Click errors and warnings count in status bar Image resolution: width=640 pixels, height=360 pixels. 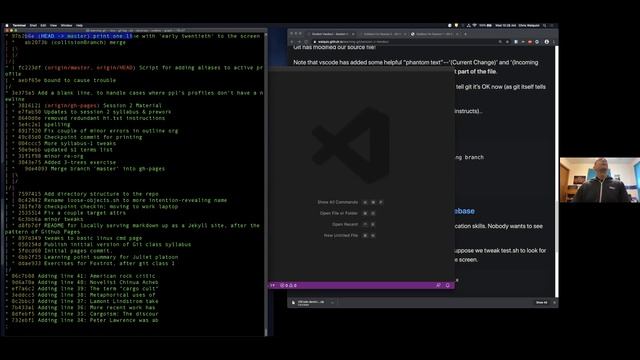coord(288,285)
